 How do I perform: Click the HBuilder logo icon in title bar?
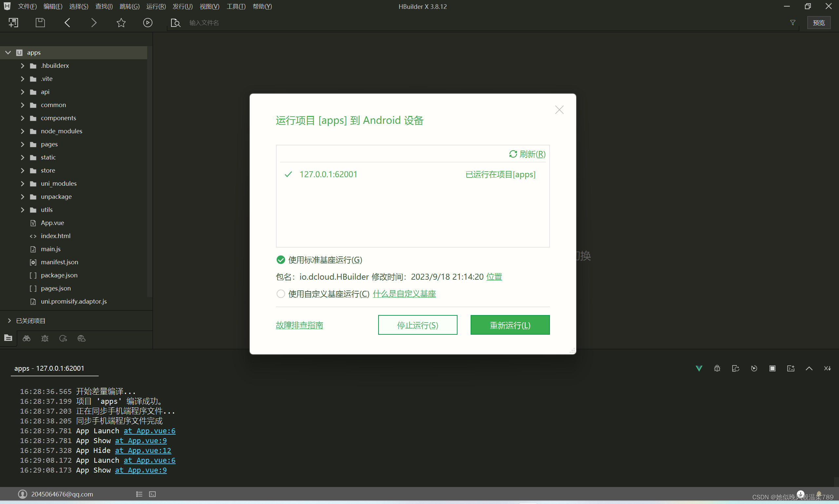click(x=7, y=6)
